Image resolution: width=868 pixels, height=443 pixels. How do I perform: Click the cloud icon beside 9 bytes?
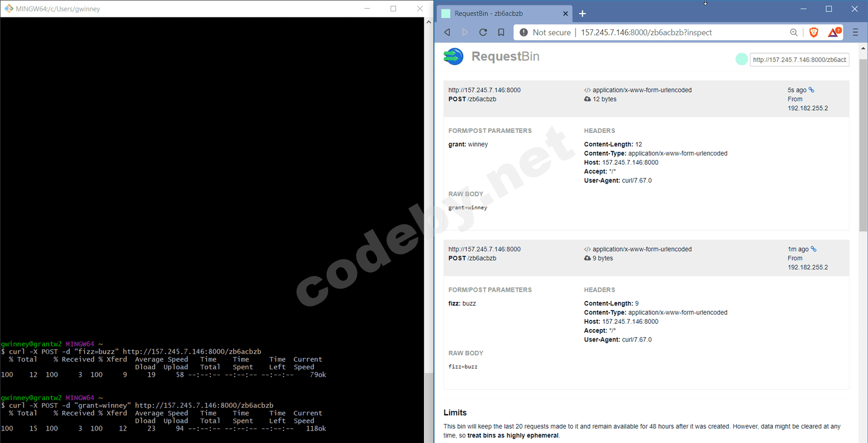(588, 258)
